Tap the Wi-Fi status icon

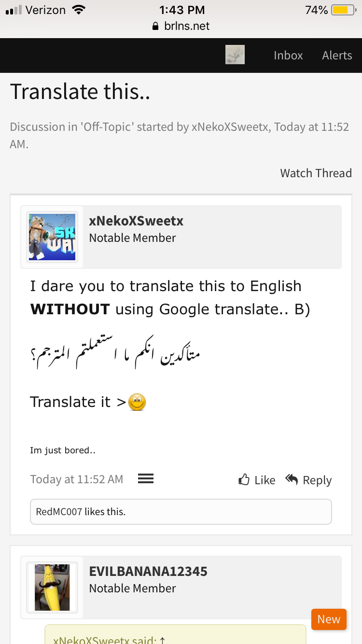coord(77,10)
